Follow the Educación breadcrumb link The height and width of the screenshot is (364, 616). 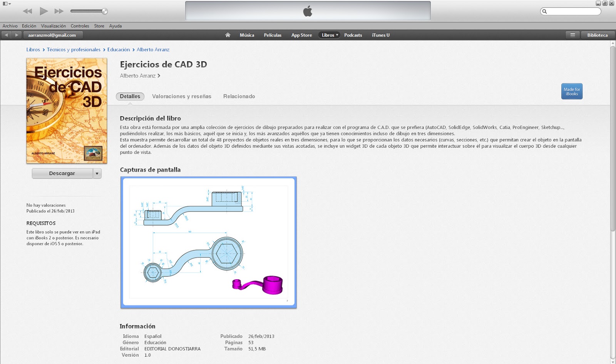point(119,50)
